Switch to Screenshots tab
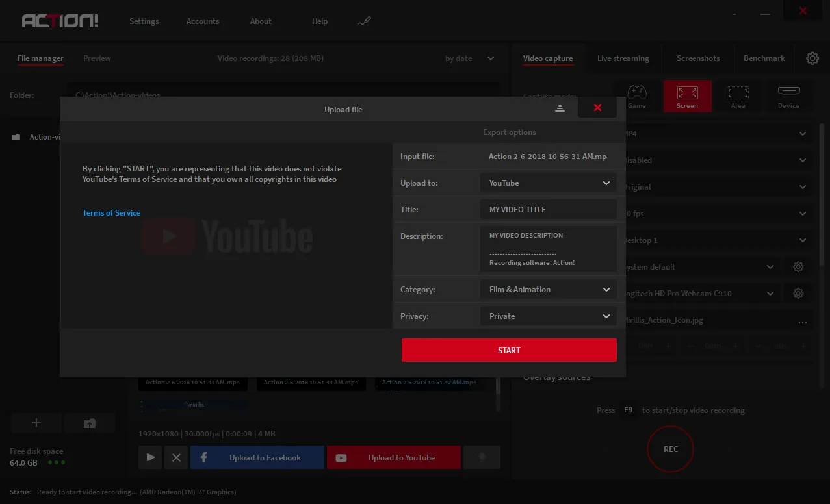This screenshot has width=830, height=504. (x=698, y=58)
